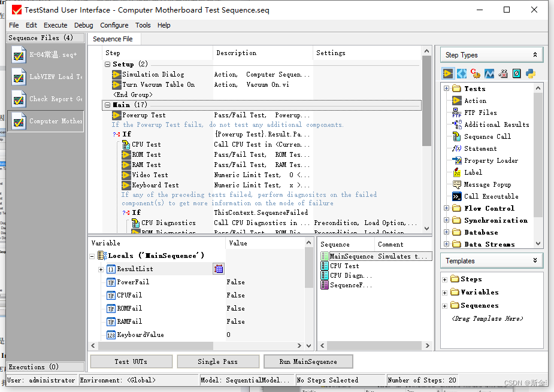The image size is (554, 392).
Task: Expand the ResultList variable
Action: pos(101,270)
